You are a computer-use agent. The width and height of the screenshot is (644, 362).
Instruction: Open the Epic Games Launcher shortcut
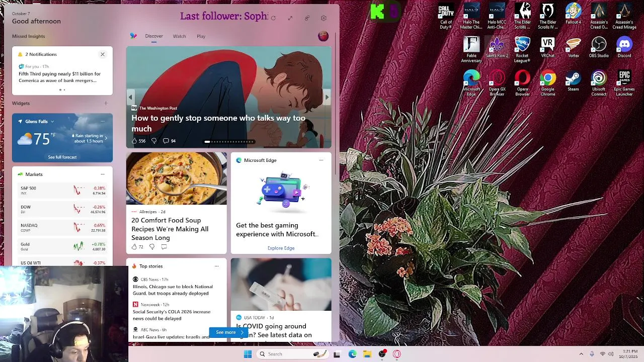point(624,83)
